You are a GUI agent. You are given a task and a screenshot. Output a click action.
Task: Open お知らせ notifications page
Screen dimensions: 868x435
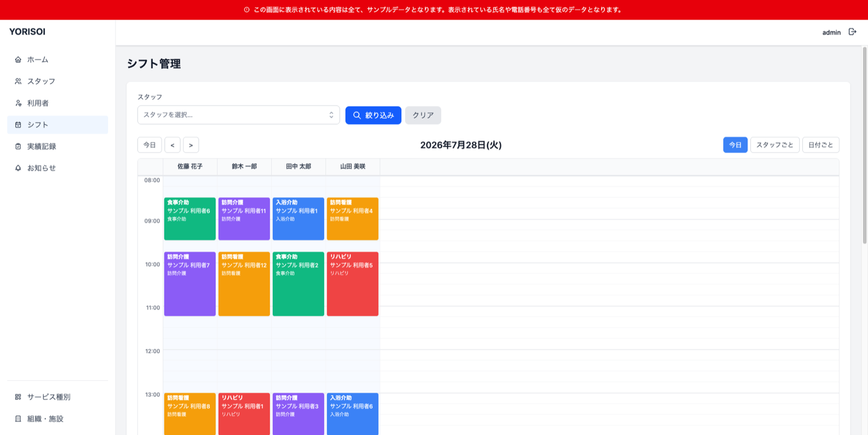tap(58, 168)
